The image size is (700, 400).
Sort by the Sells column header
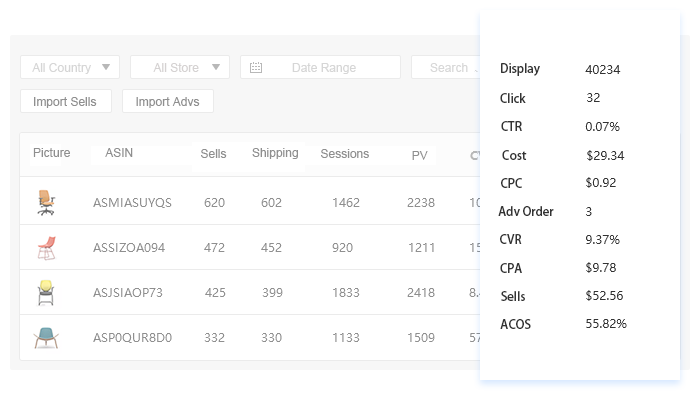tap(213, 154)
